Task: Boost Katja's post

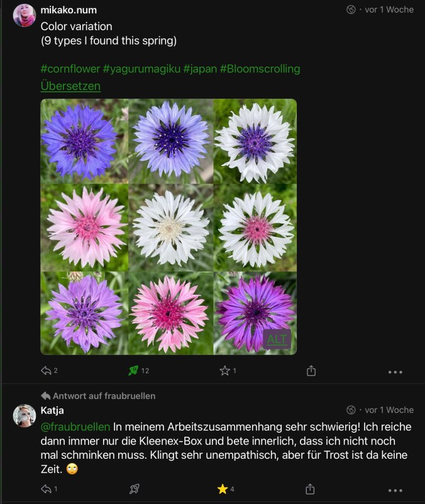Action: 134,489
